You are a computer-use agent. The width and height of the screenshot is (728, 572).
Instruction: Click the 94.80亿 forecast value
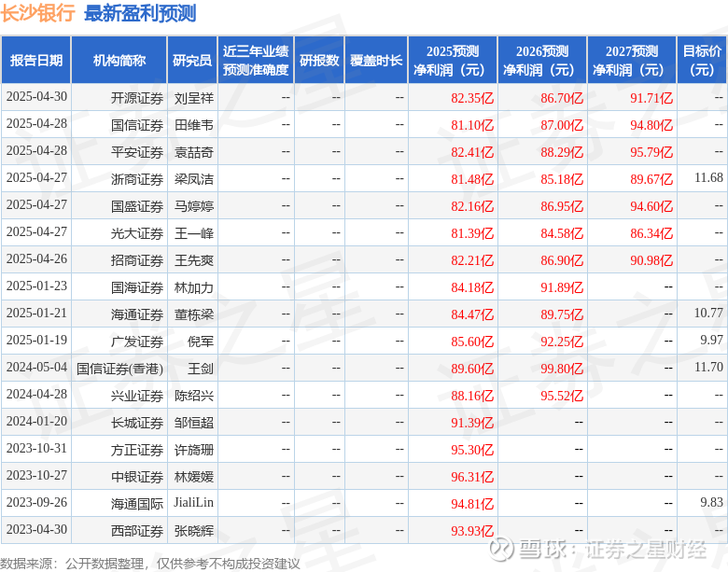pyautogui.click(x=651, y=125)
